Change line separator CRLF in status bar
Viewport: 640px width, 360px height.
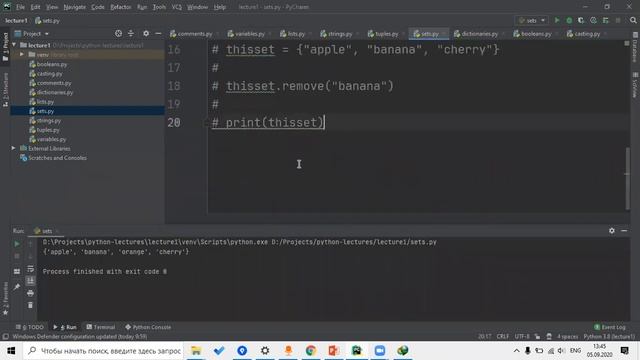pyautogui.click(x=502, y=336)
